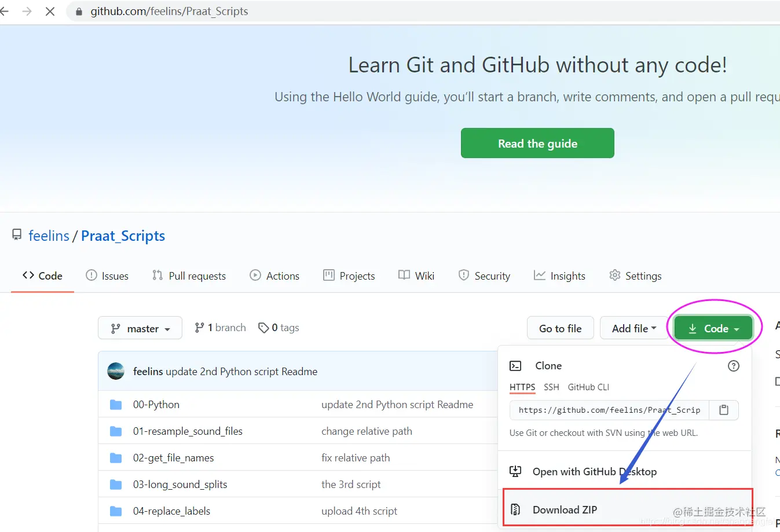
Task: Click the 00-Python folder icon
Action: [x=116, y=405]
